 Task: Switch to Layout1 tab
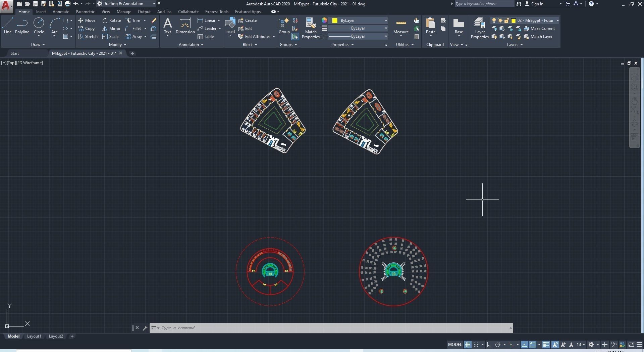(34, 336)
